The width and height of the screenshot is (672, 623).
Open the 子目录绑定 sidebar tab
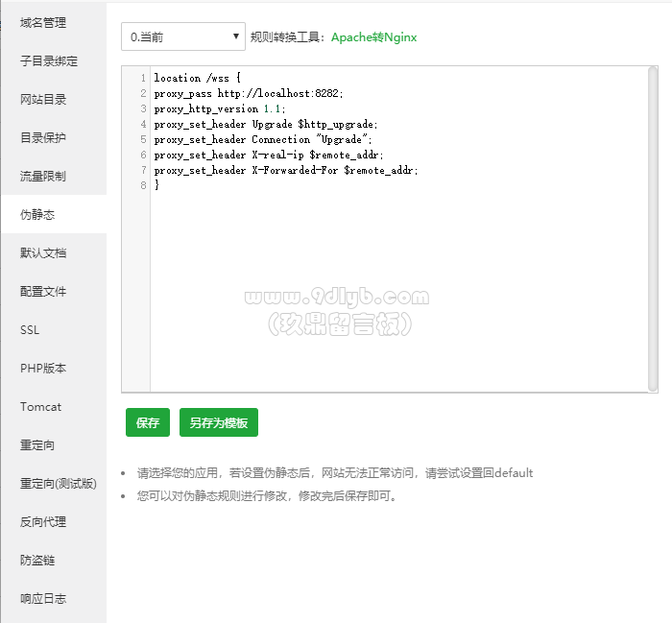pos(54,60)
